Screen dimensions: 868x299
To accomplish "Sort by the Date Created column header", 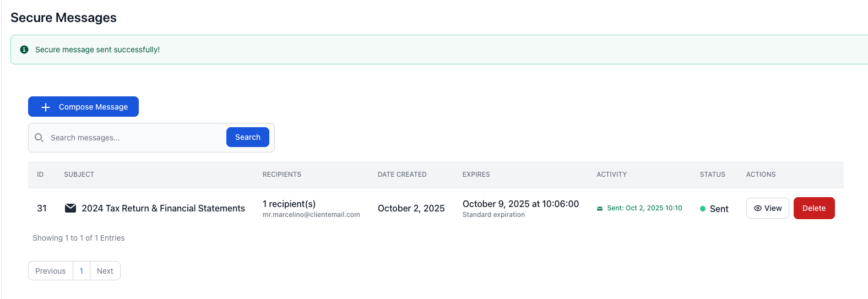I will point(402,175).
